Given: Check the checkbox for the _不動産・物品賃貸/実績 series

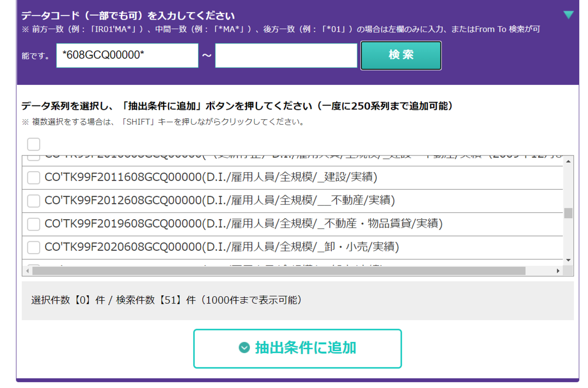Looking at the screenshot, I should coord(33,224).
